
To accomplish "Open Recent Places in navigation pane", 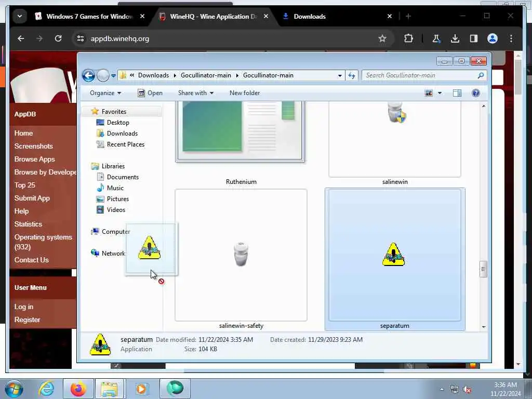I will click(126, 144).
